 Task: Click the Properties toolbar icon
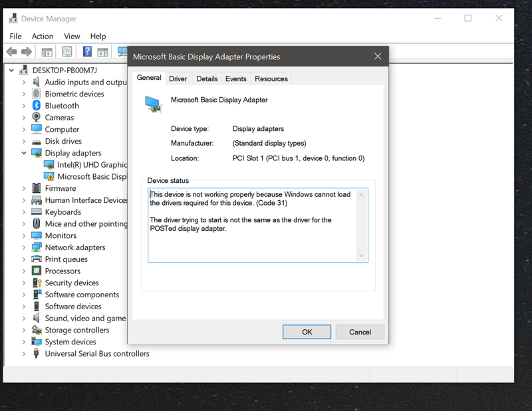(x=67, y=52)
